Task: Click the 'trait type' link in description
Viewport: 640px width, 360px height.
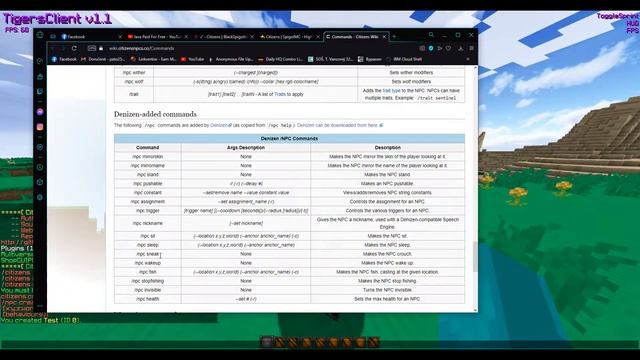Action: 391,91
